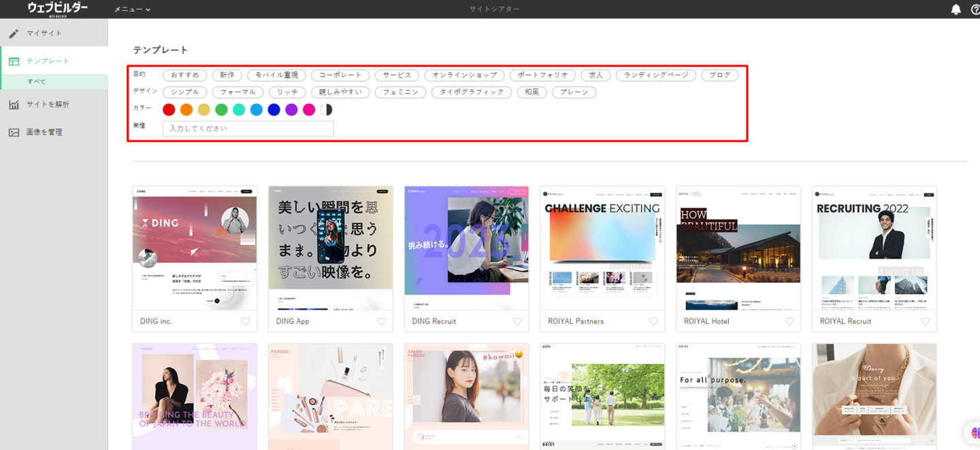This screenshot has width=980, height=450.
Task: Expand the メニュー dropdown in top bar
Action: 132,10
